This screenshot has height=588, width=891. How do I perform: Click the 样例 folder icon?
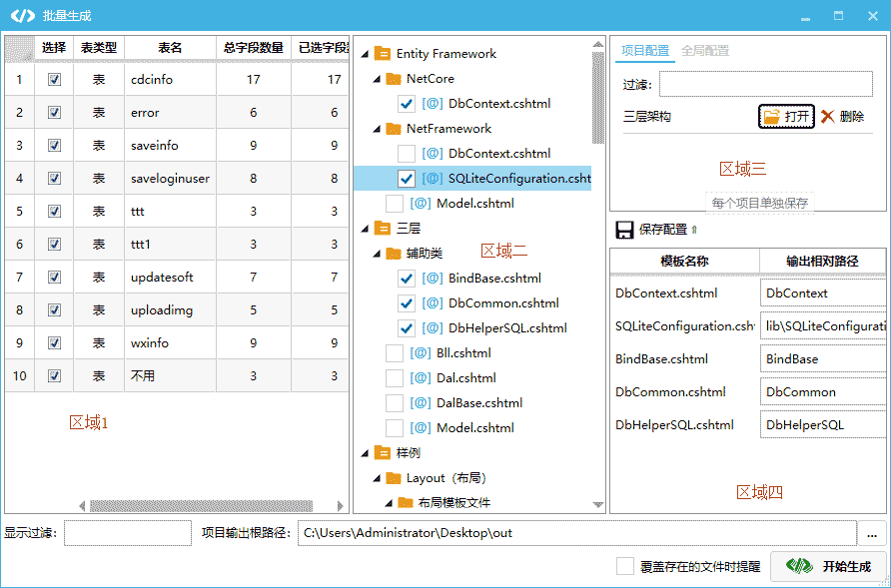coord(382,453)
